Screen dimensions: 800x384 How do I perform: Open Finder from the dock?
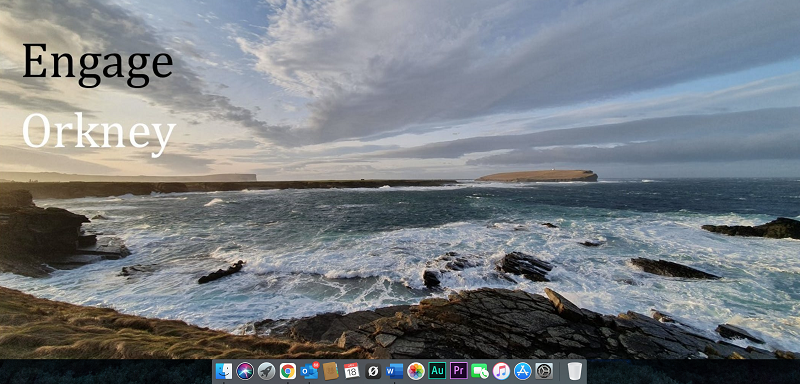click(x=223, y=371)
